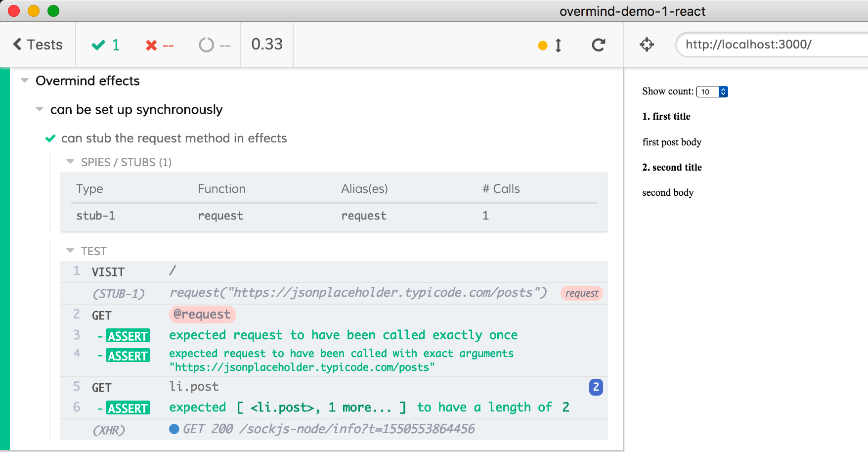Click the (STUB-1) request call row

coord(334,293)
